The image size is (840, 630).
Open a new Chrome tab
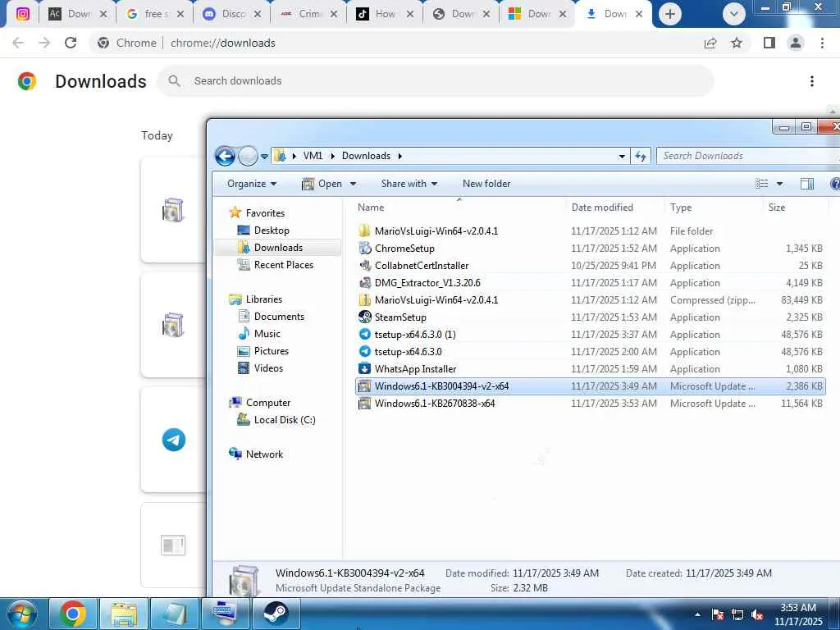pyautogui.click(x=669, y=14)
